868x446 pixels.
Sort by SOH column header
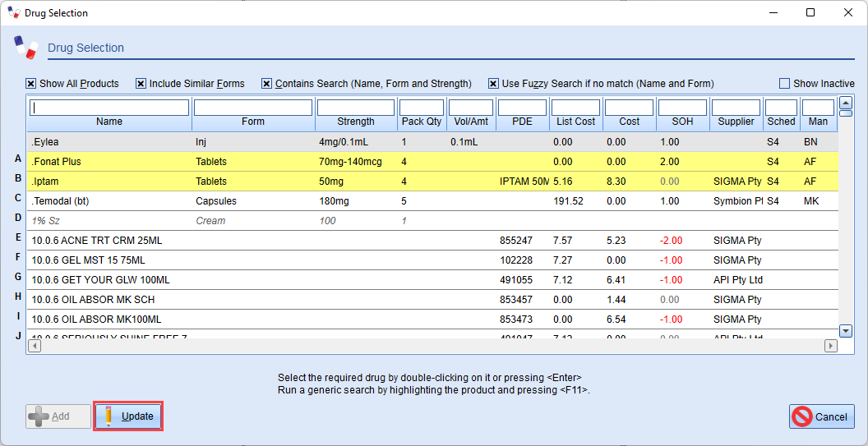(x=682, y=122)
